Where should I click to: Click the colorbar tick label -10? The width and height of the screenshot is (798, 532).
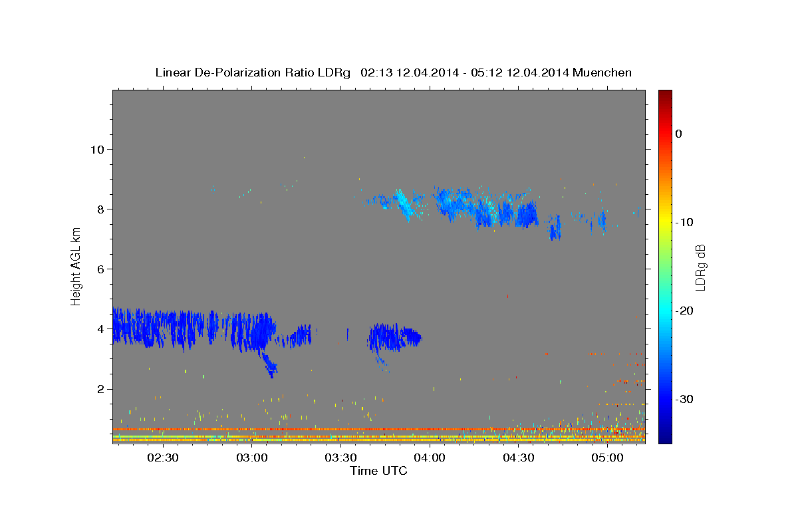pyautogui.click(x=683, y=222)
